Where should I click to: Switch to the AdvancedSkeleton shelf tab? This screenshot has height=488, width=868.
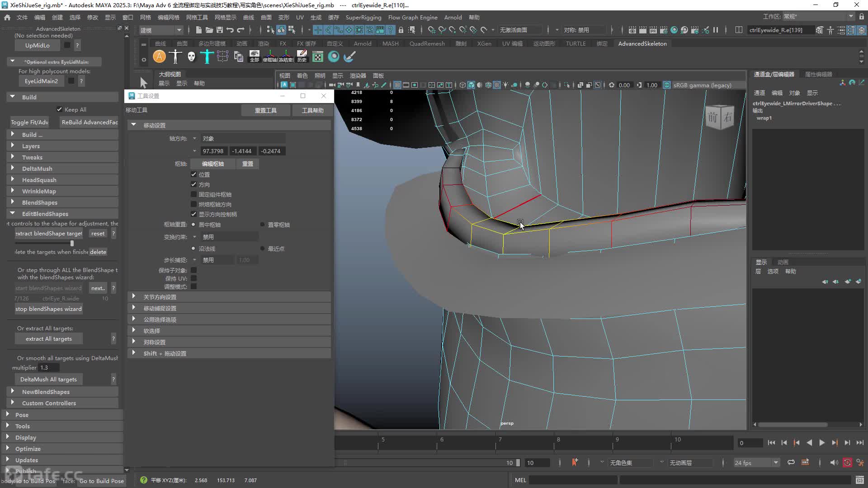click(642, 43)
